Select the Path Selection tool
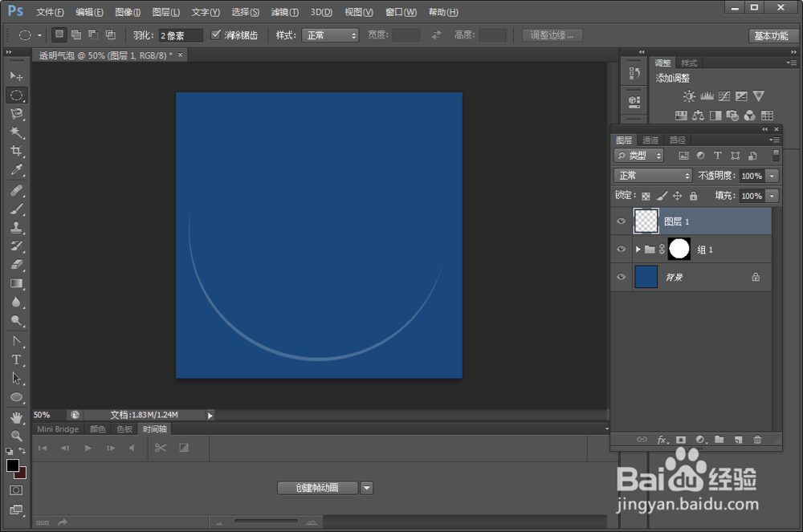 (x=16, y=378)
